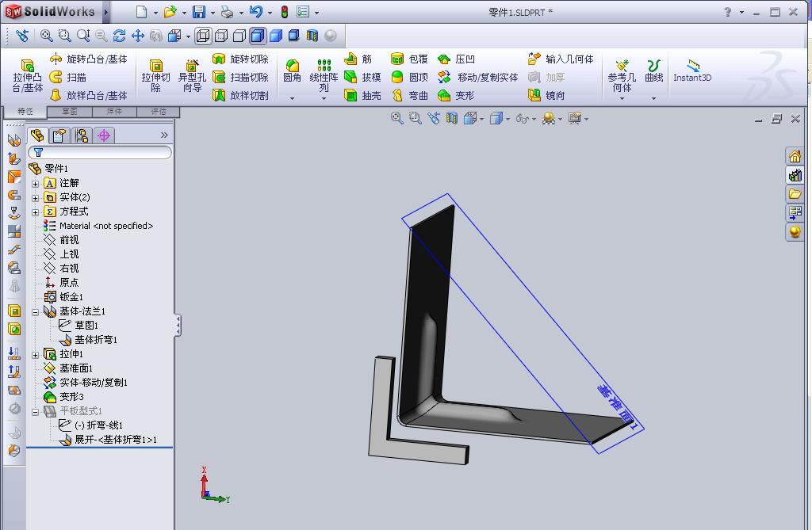Click the Extruded Boss/Base (拉伸凸台/基体) tool
The height and width of the screenshot is (530, 812).
coord(28,76)
